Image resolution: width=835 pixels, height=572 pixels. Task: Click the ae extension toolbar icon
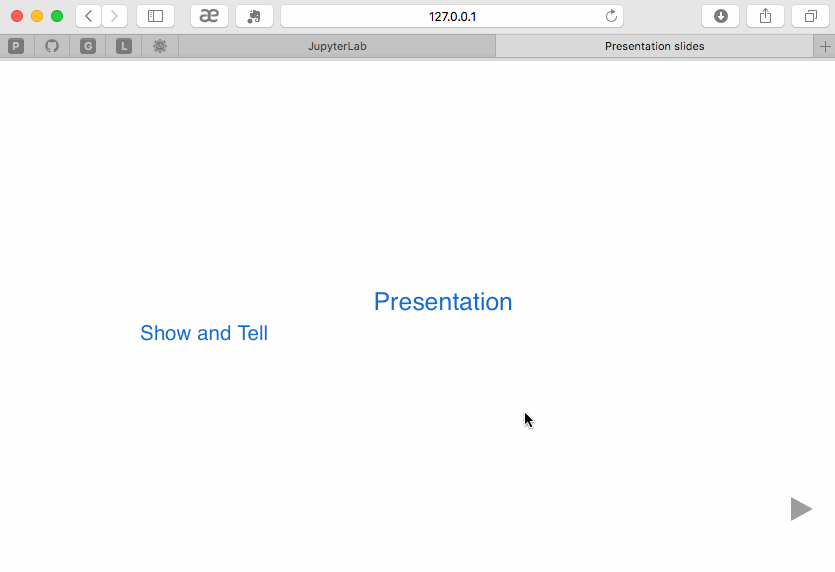[209, 16]
